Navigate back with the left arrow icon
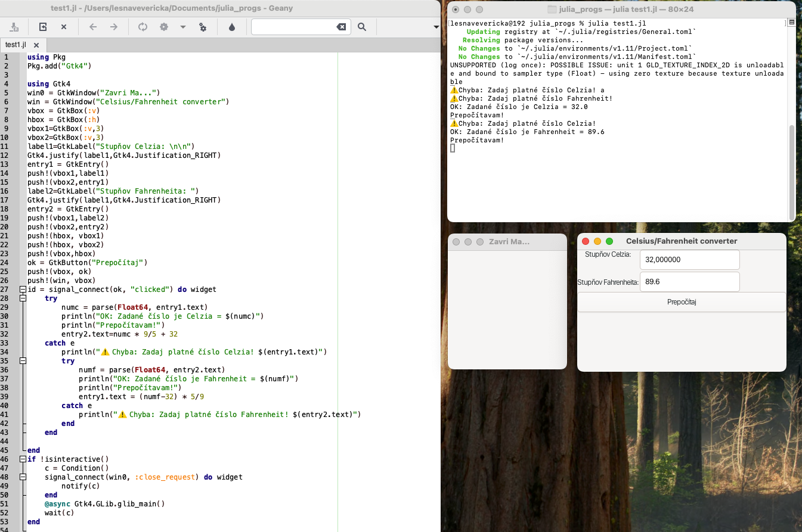Image resolution: width=802 pixels, height=532 pixels. coord(93,27)
